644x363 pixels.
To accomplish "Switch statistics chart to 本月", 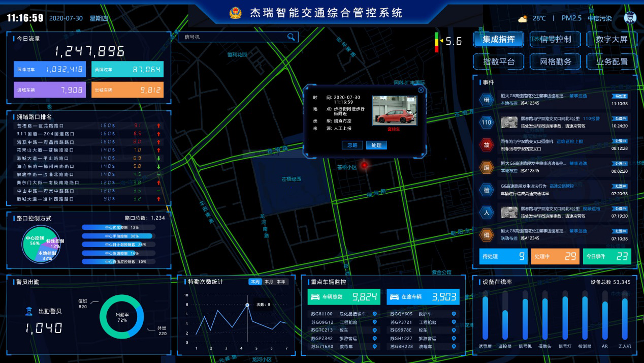I will [268, 282].
